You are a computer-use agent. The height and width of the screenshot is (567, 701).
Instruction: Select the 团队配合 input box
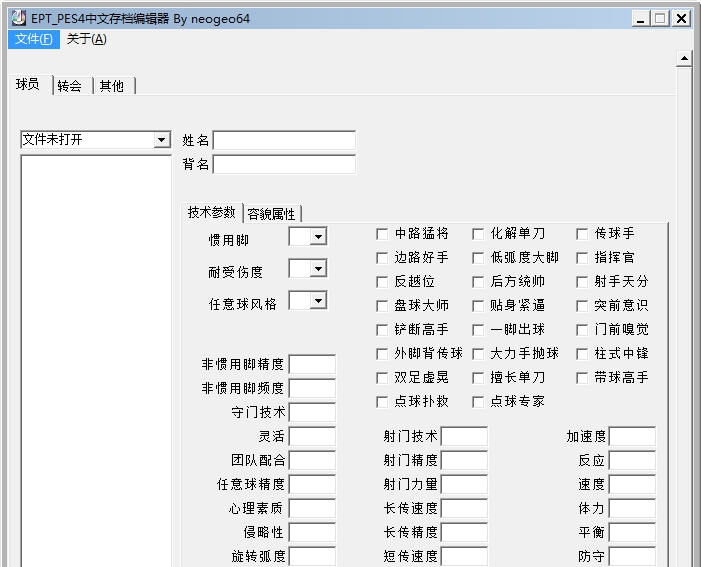(312, 461)
